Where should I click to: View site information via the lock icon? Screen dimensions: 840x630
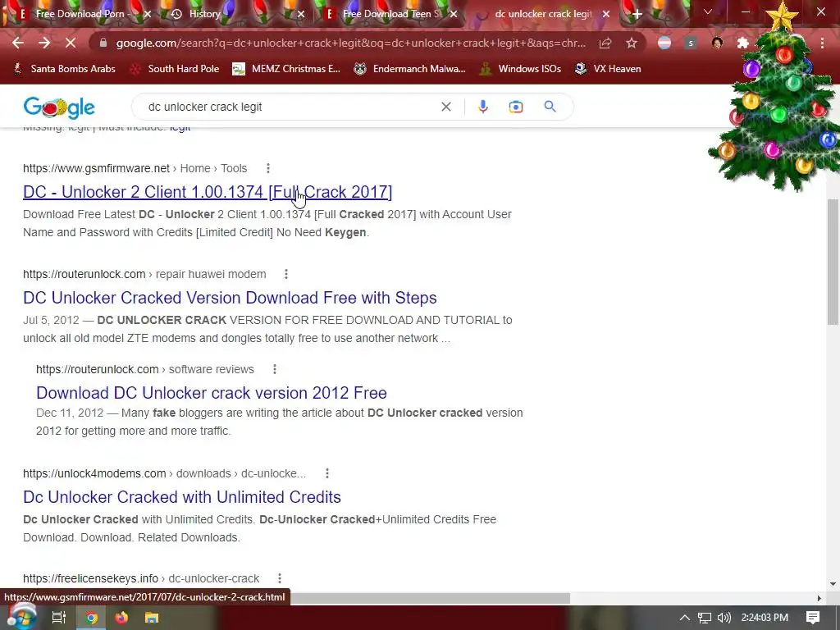tap(103, 43)
